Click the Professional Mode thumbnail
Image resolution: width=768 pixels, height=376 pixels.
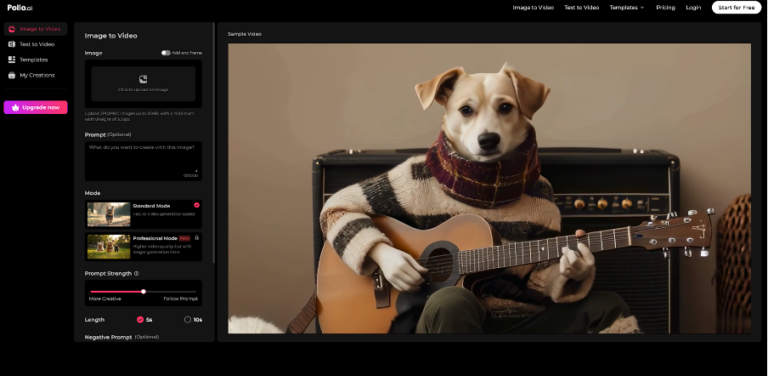tap(109, 246)
